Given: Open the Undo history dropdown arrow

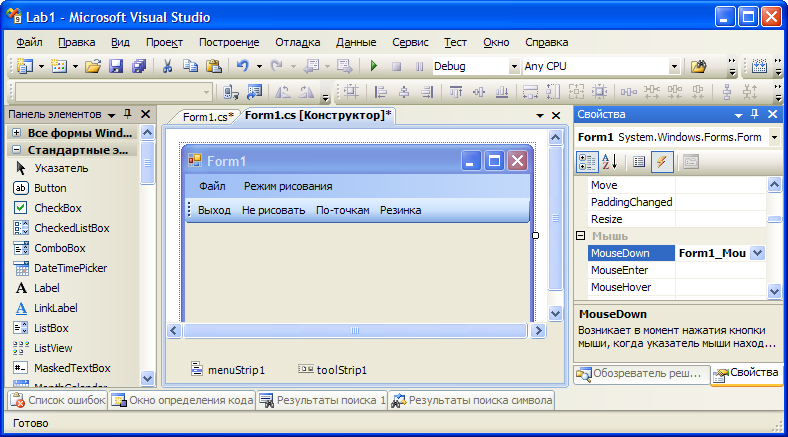Looking at the screenshot, I should click(259, 66).
